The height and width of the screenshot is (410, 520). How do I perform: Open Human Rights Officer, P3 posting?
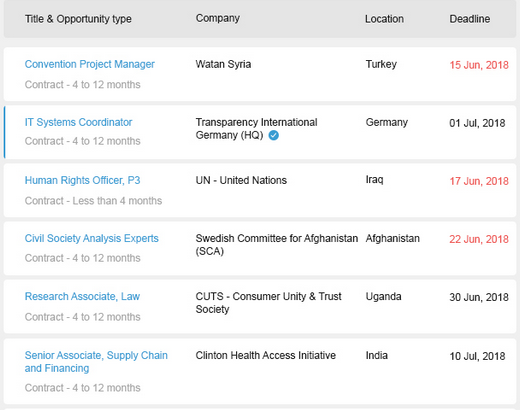[x=82, y=180]
